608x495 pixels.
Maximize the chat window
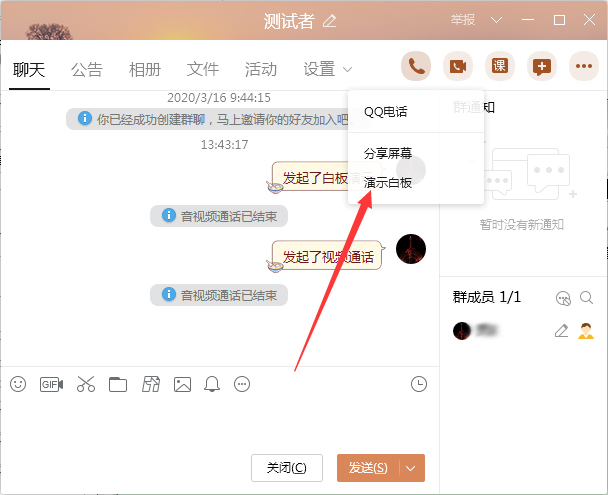559,20
